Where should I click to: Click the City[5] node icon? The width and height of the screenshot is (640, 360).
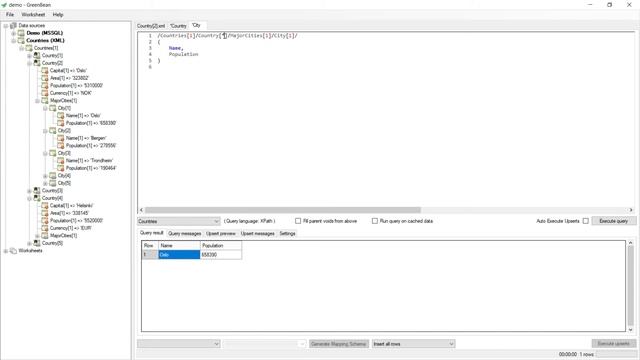53,183
